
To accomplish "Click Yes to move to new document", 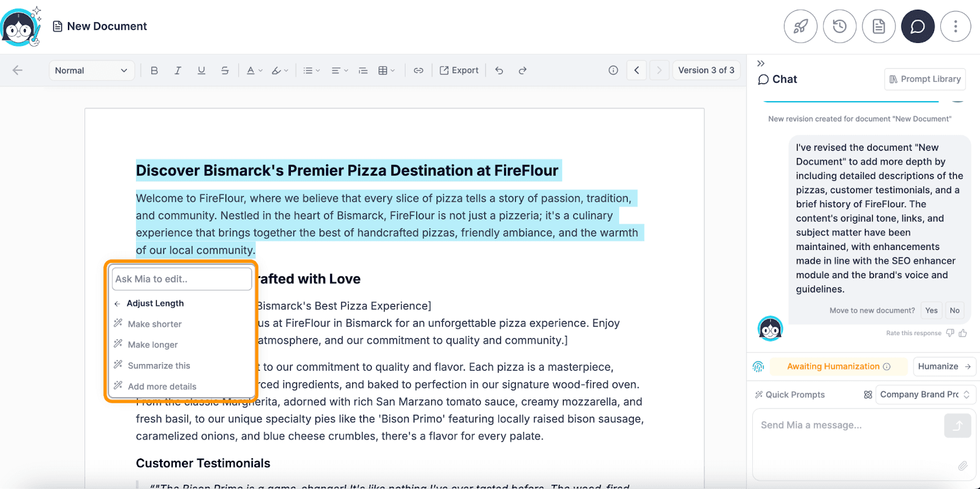I will [932, 310].
